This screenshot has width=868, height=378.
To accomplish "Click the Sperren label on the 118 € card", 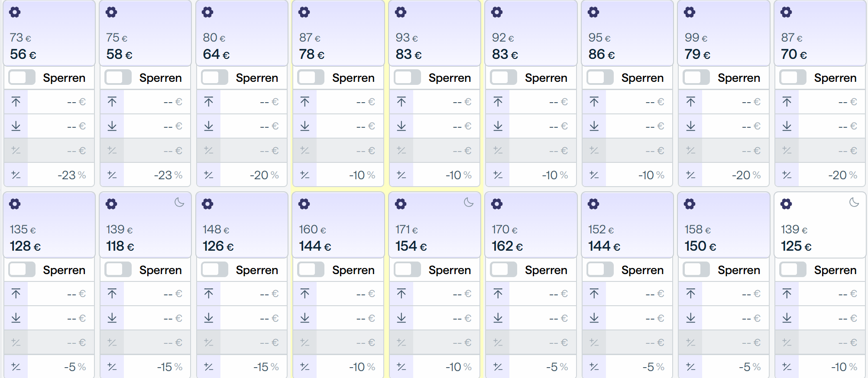I will (160, 270).
